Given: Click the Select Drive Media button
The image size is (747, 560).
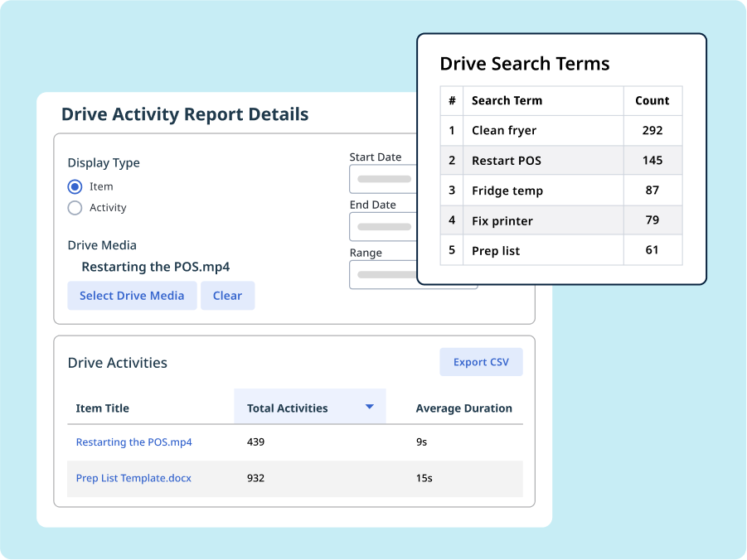Looking at the screenshot, I should [132, 295].
